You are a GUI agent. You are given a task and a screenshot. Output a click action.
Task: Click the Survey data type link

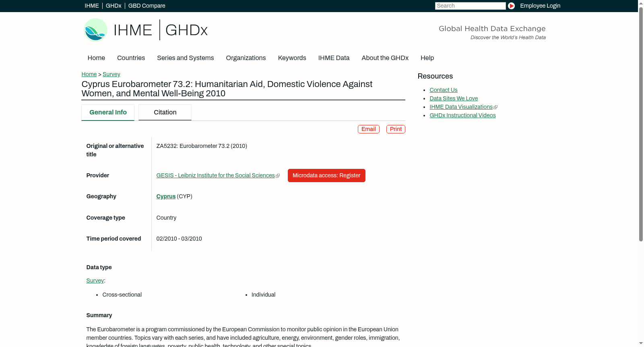95,281
